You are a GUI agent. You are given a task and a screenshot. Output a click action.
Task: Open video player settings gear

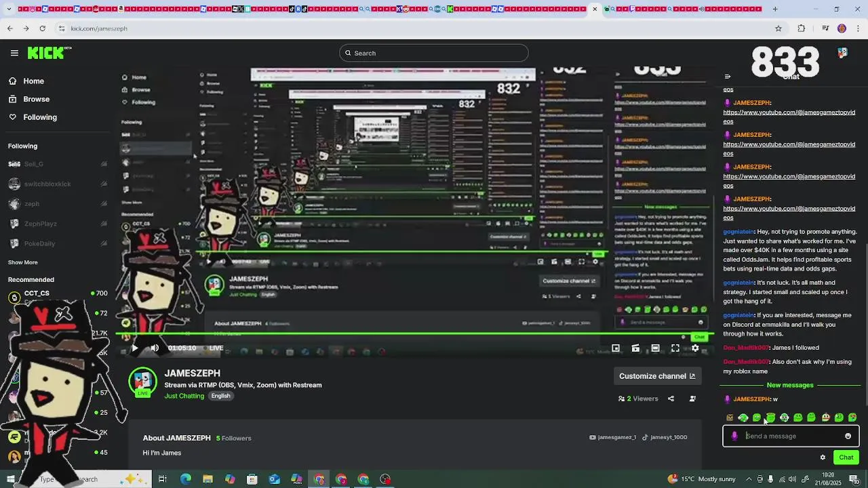(x=695, y=348)
